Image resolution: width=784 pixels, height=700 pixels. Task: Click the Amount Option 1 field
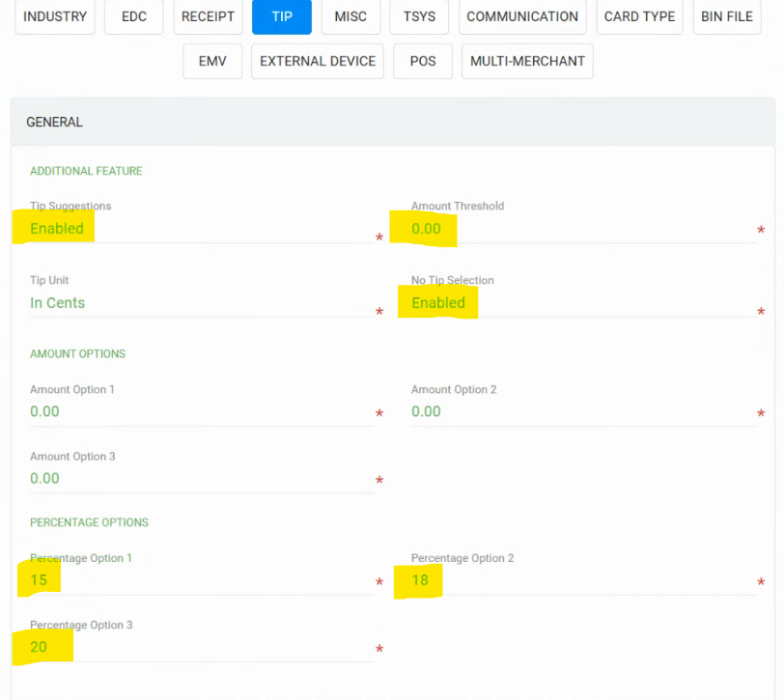coord(202,412)
